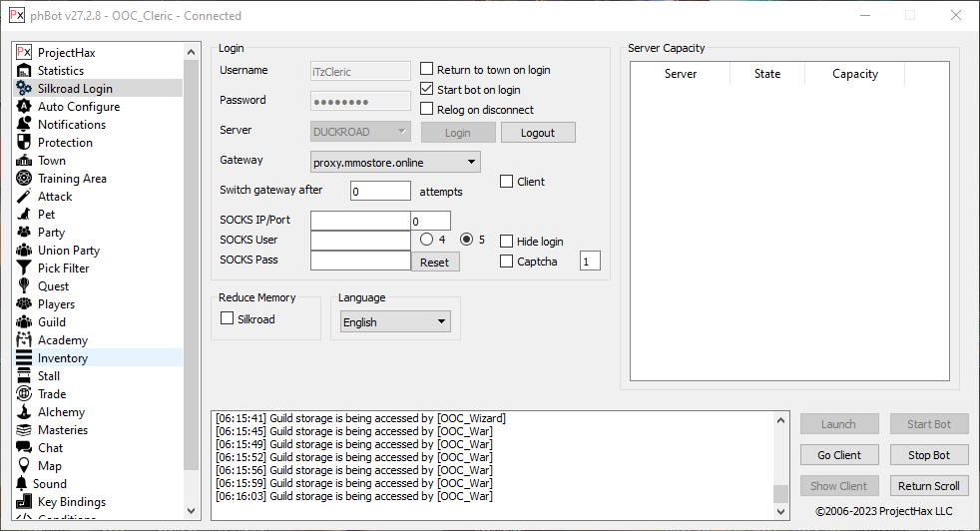Select the Notifications bell icon
This screenshot has width=980, height=531.
(x=24, y=125)
